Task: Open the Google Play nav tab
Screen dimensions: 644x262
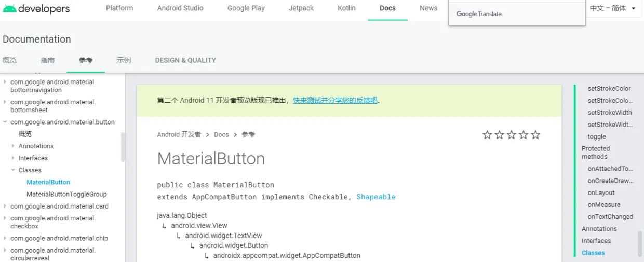Action: 246,8
